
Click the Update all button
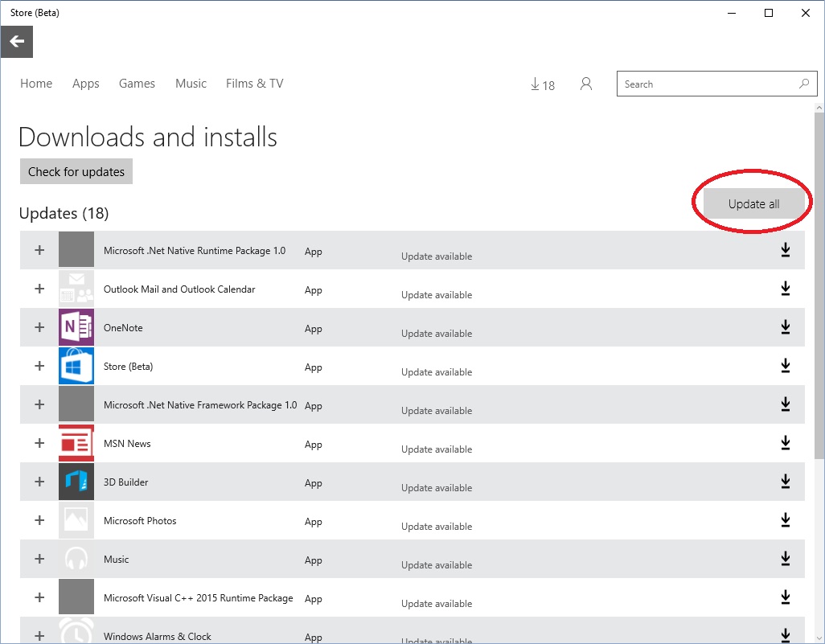click(753, 203)
